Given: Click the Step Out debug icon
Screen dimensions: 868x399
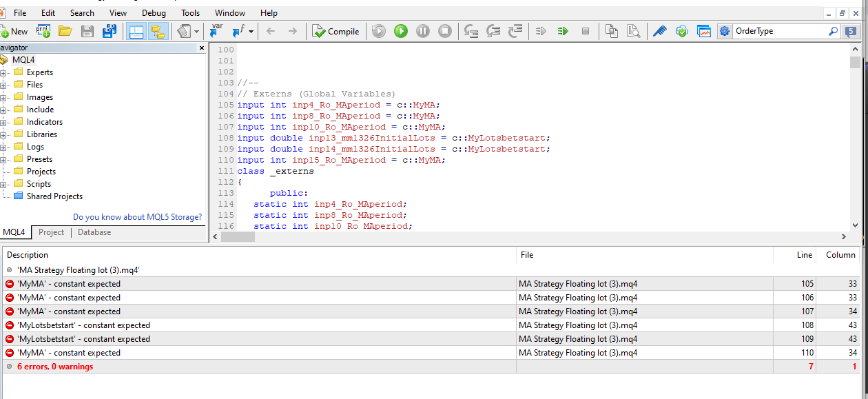Looking at the screenshot, I should (515, 31).
